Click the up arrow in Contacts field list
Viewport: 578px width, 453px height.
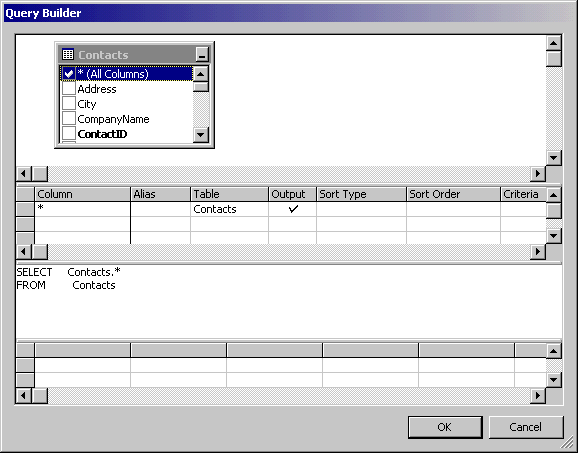(x=201, y=74)
